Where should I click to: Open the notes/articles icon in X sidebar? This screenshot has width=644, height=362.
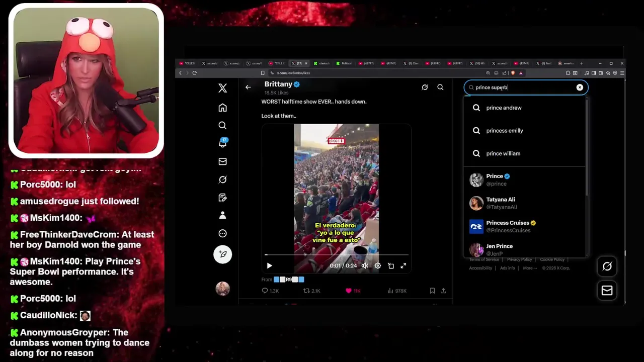coord(222,198)
